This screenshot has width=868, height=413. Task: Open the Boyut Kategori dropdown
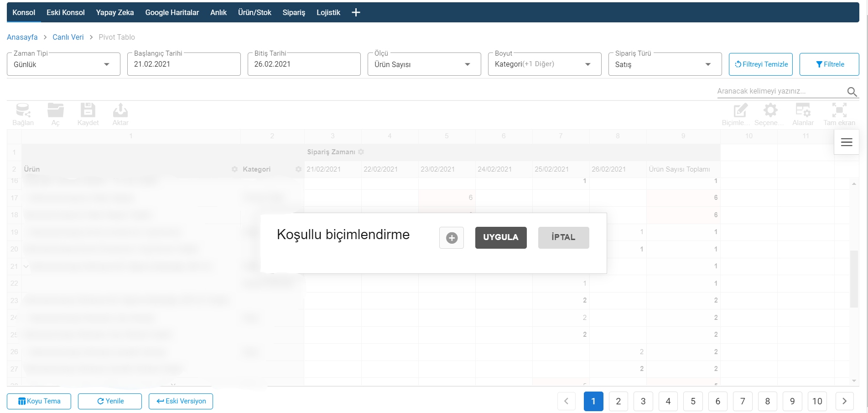pyautogui.click(x=545, y=64)
